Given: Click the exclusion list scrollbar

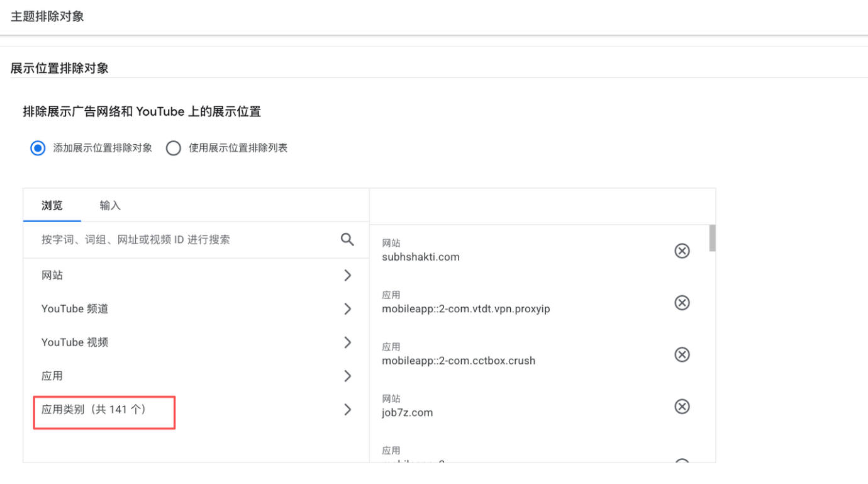Looking at the screenshot, I should [x=712, y=238].
